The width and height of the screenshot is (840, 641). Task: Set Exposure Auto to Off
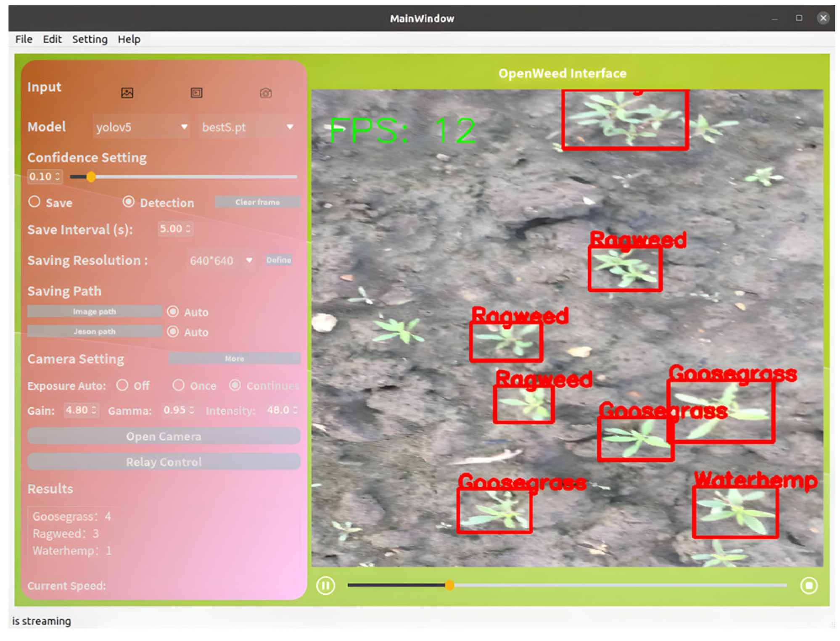coord(122,385)
